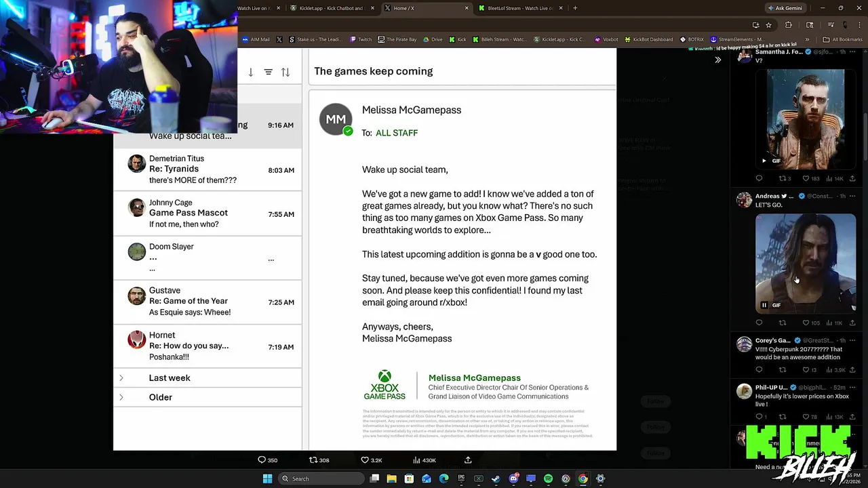Open Johnny Cage Game Pass Mascot email
Image resolution: width=868 pixels, height=488 pixels.
(x=208, y=213)
